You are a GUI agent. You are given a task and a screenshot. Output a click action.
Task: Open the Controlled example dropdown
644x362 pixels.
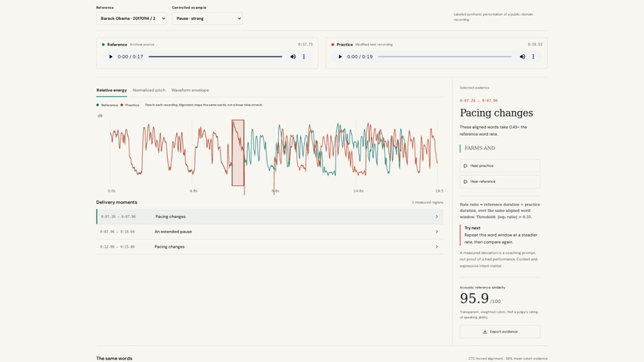[207, 18]
